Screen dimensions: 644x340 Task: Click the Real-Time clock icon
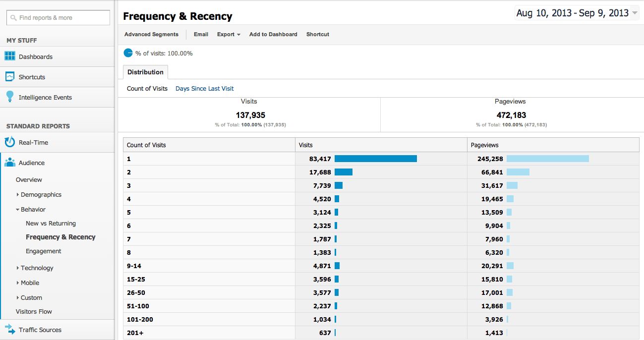(10, 142)
